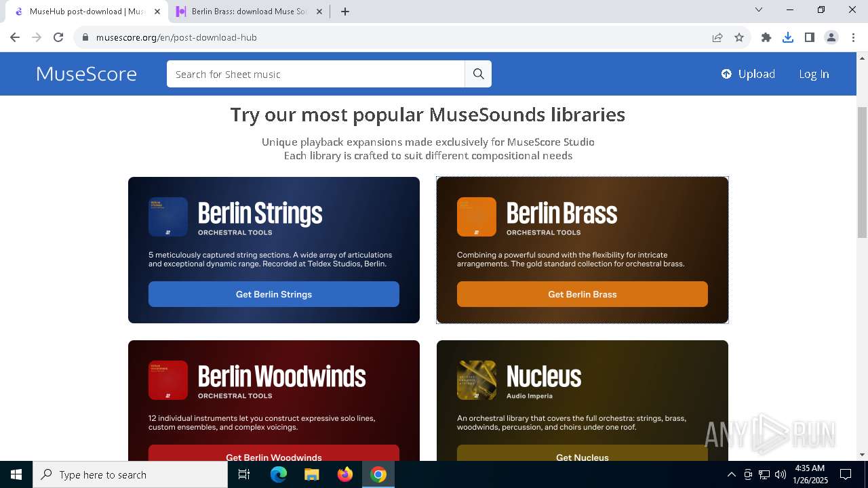
Task: Show hidden system tray icons
Action: 731,474
